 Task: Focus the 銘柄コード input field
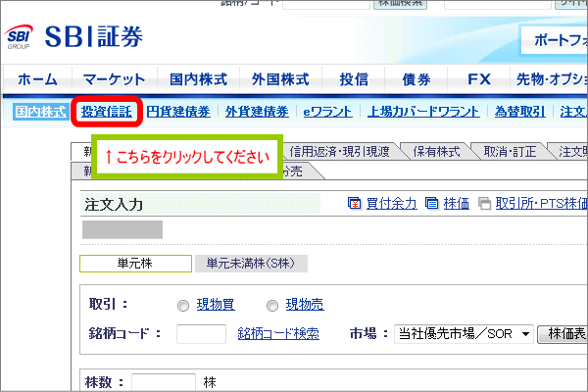point(201,334)
